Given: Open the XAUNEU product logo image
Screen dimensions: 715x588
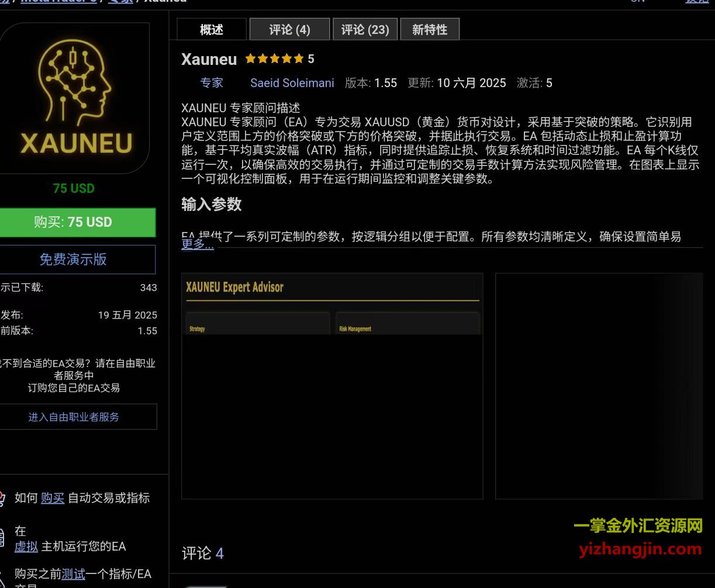Looking at the screenshot, I should [x=75, y=98].
